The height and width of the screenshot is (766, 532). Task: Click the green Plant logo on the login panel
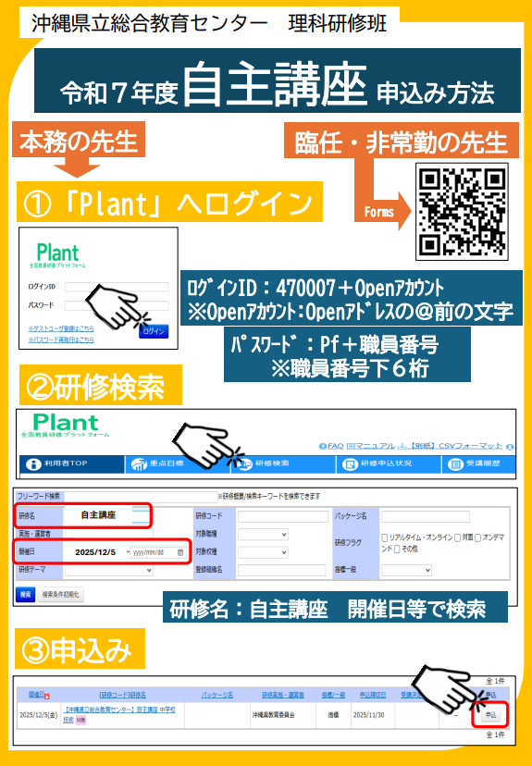[57, 253]
